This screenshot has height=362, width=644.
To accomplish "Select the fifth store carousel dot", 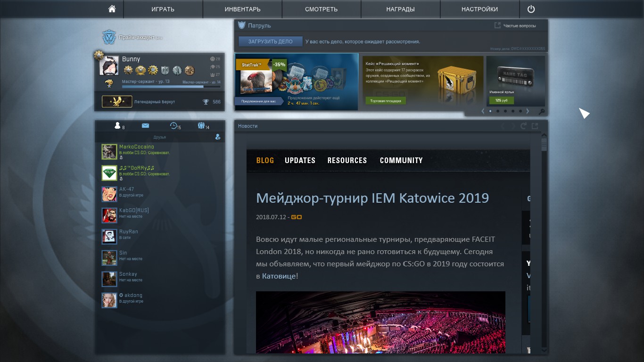I will click(520, 111).
